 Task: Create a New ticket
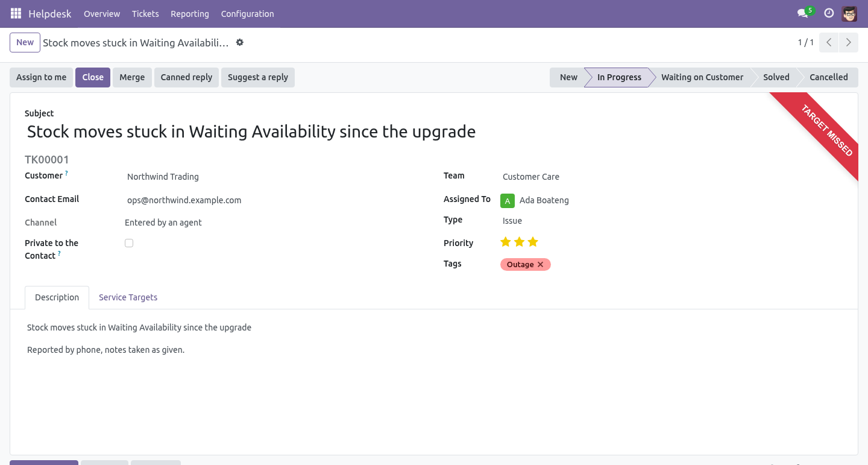tap(25, 43)
